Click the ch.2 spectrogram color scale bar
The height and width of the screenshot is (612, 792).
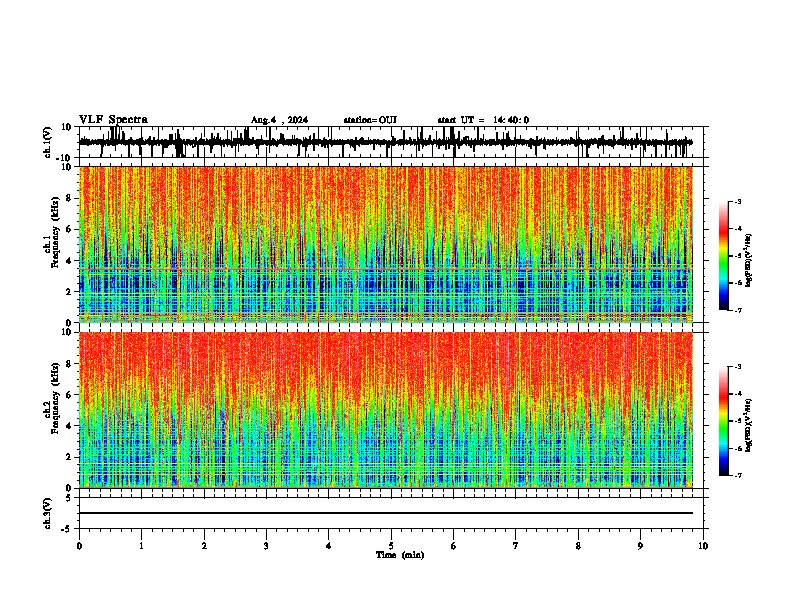(x=723, y=421)
